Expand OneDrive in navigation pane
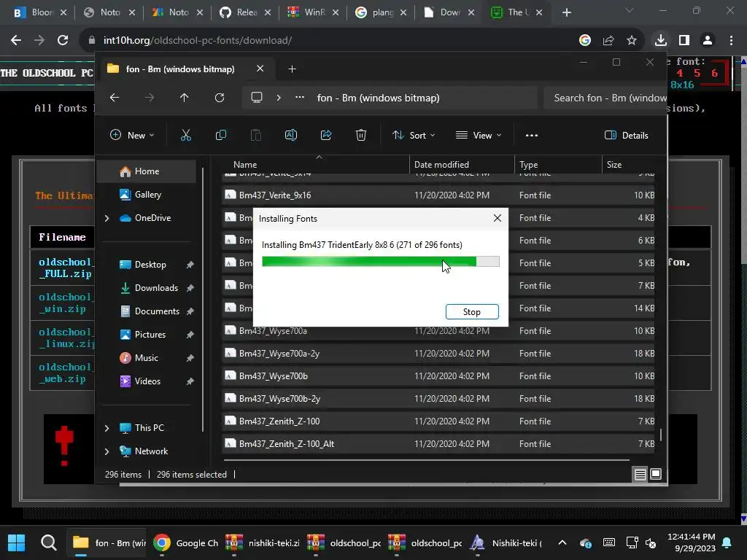Screen dimensions: 747x560 [x=107, y=218]
